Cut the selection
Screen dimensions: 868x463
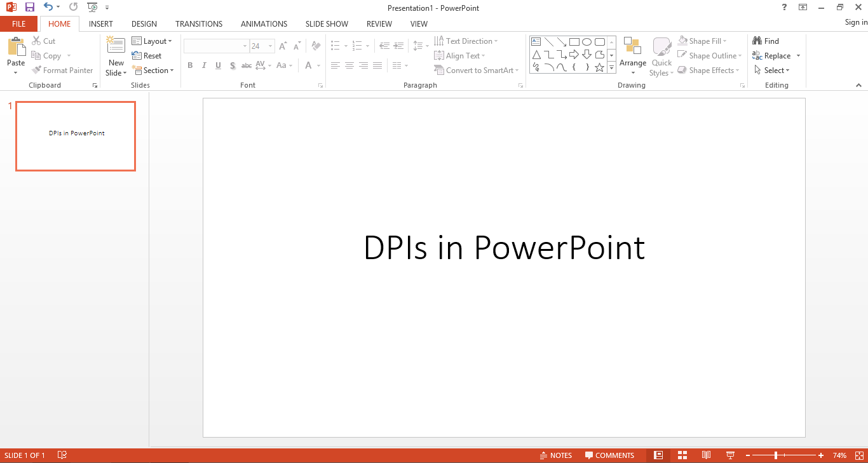click(x=43, y=41)
